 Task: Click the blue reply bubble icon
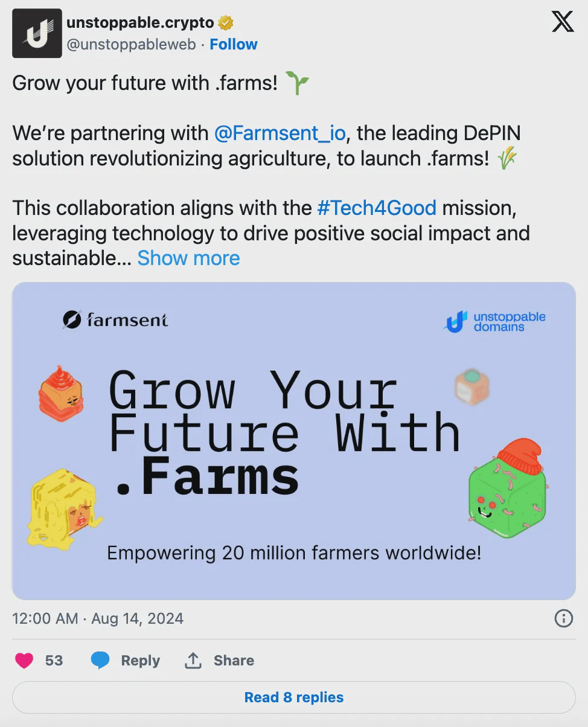100,661
